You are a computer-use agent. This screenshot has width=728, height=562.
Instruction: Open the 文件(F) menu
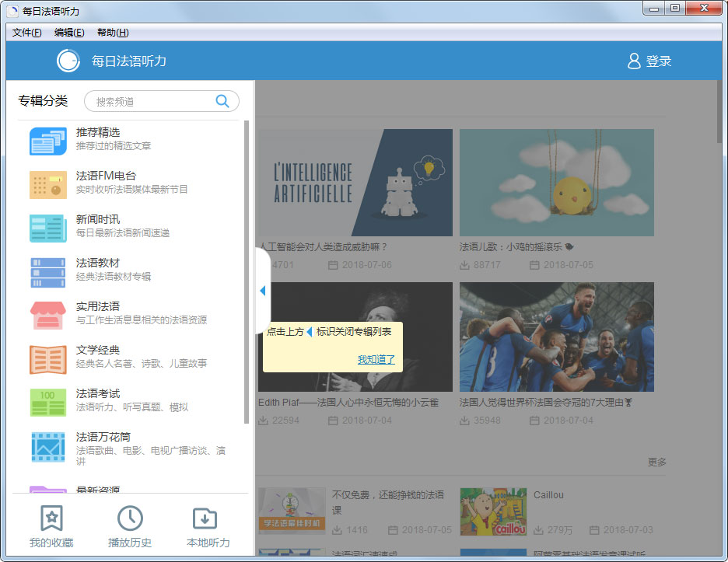[x=27, y=33]
